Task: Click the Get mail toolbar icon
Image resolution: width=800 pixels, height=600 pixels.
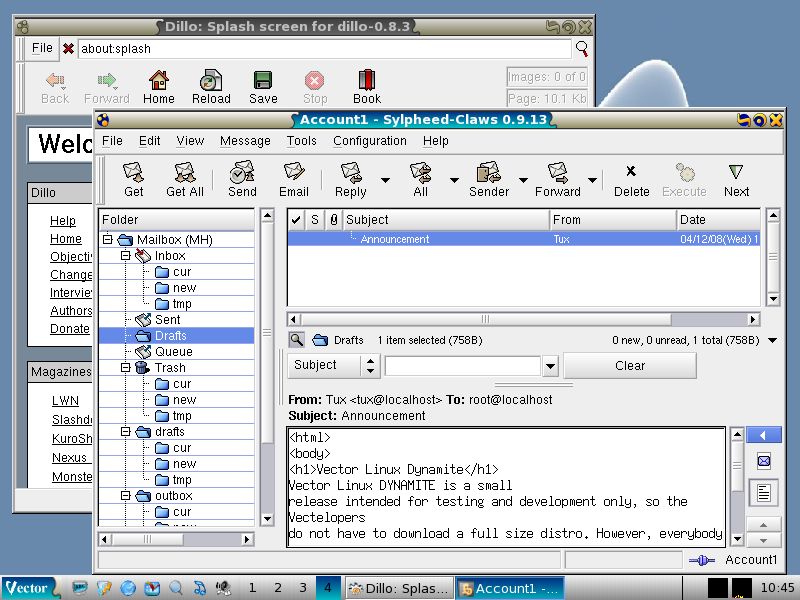Action: tap(133, 179)
